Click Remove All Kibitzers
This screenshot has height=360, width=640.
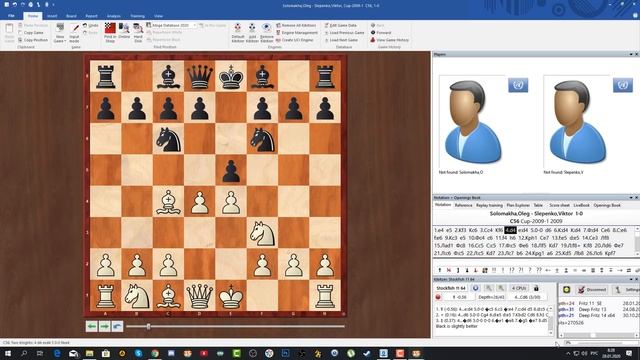coord(296,25)
